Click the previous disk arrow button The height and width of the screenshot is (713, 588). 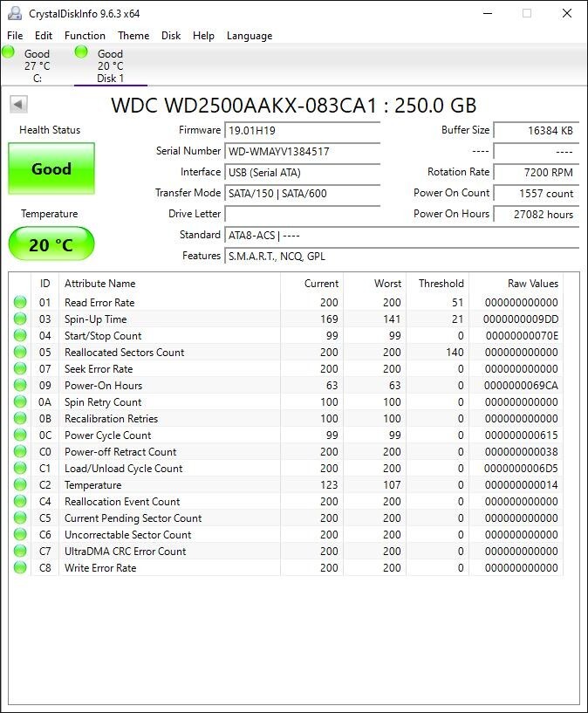18,105
